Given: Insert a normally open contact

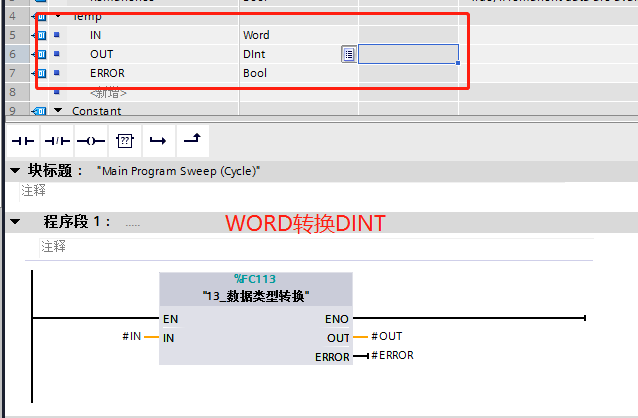Looking at the screenshot, I should (23, 141).
